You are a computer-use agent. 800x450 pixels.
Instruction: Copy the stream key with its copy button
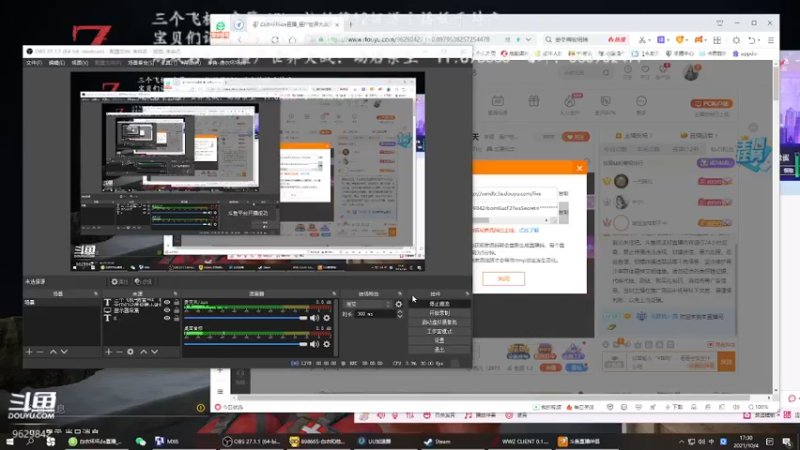(563, 212)
